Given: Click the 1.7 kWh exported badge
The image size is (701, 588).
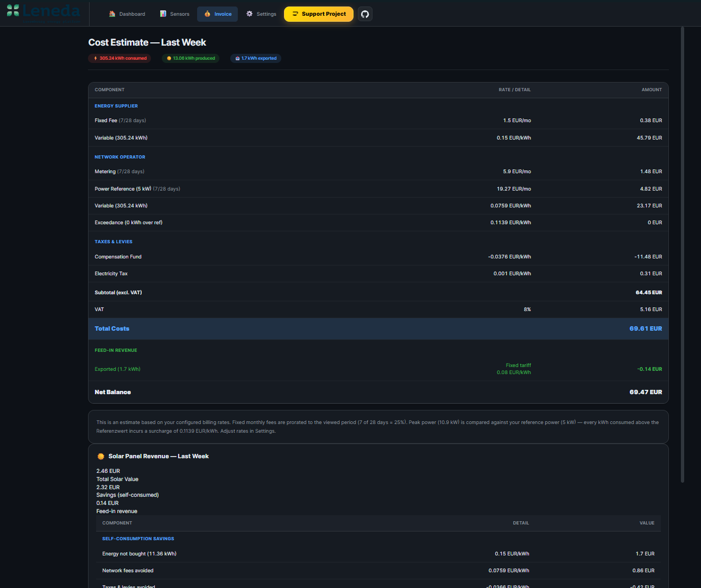Looking at the screenshot, I should 256,58.
